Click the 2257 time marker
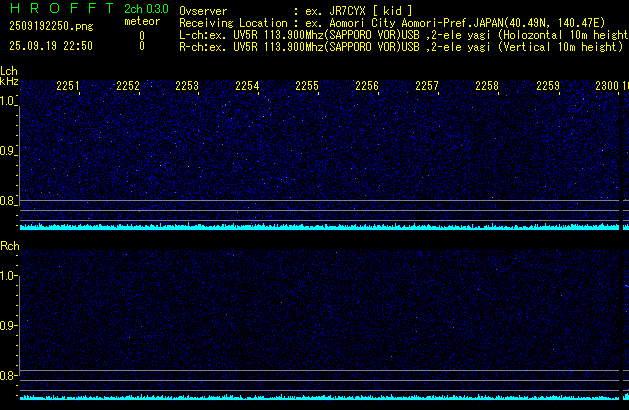The width and height of the screenshot is (629, 410). [427, 87]
